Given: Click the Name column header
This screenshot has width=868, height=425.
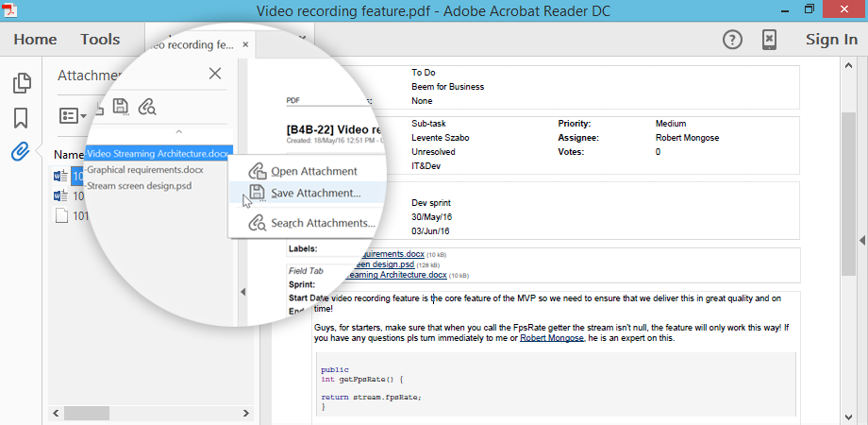Looking at the screenshot, I should [69, 155].
